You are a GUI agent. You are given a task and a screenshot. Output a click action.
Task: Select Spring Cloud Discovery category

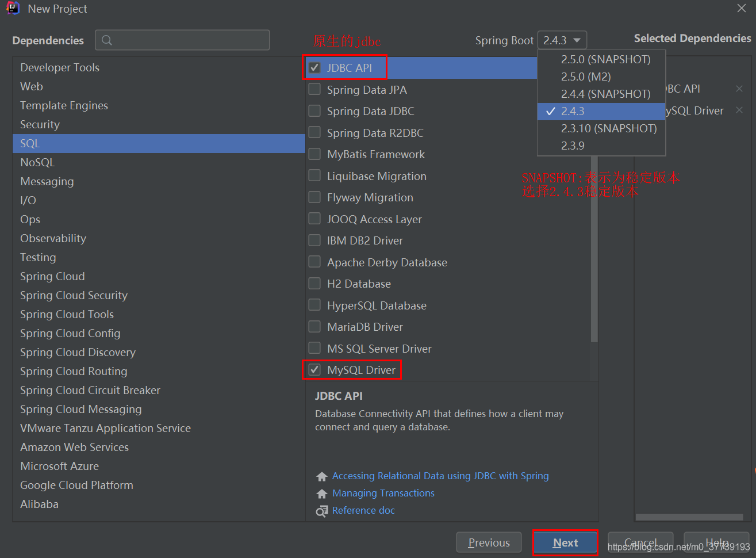[159, 352]
